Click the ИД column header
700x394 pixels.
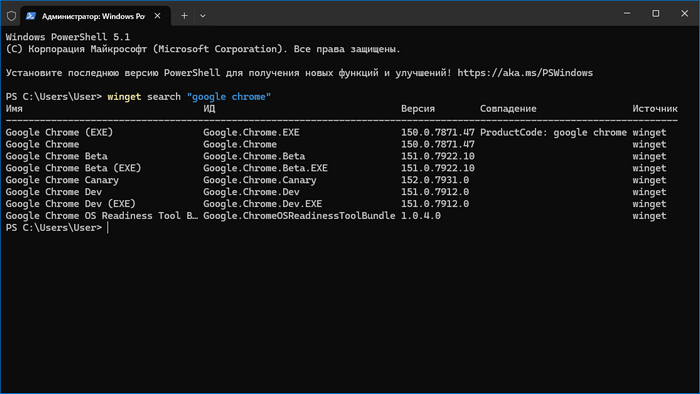point(209,109)
